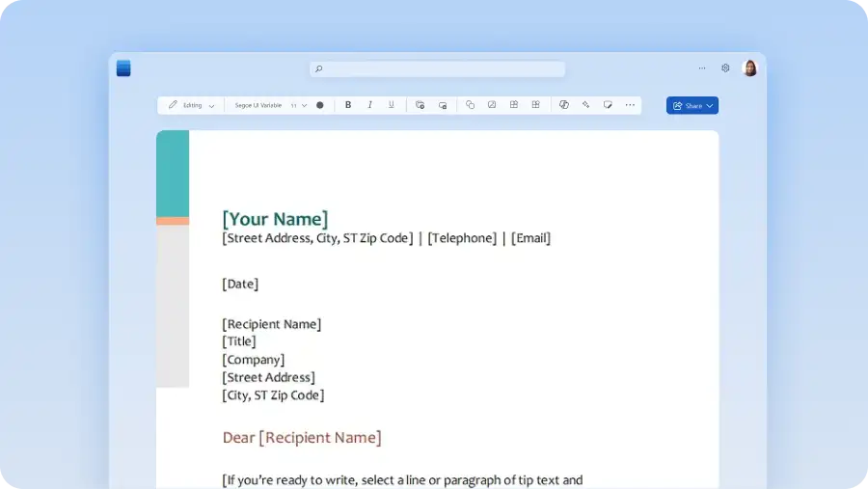Open the toolbar overflow three-dot menu
The height and width of the screenshot is (489, 868).
[x=630, y=105]
